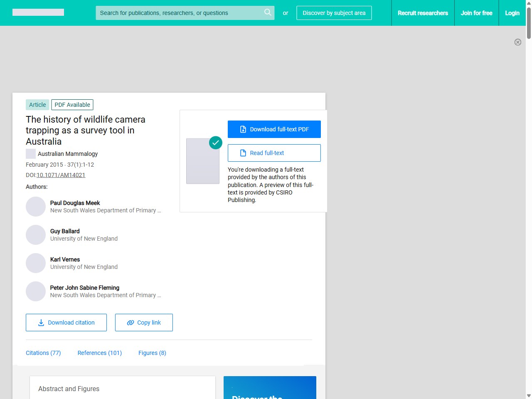This screenshot has width=532, height=399.
Task: Click Peter John Sabine Fleming's avatar
Action: 36,291
